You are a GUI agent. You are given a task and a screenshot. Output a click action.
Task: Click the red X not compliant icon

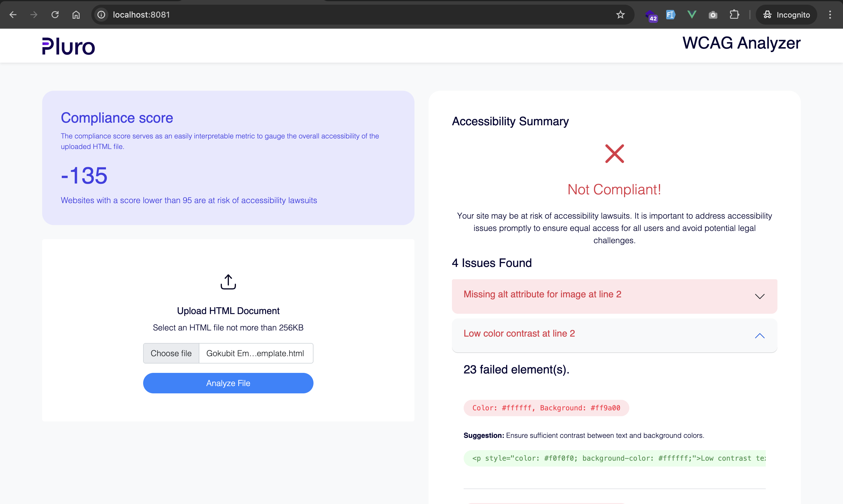tap(614, 153)
